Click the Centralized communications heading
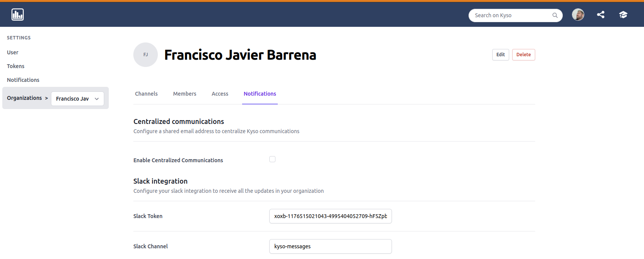The width and height of the screenshot is (644, 259). [x=179, y=121]
